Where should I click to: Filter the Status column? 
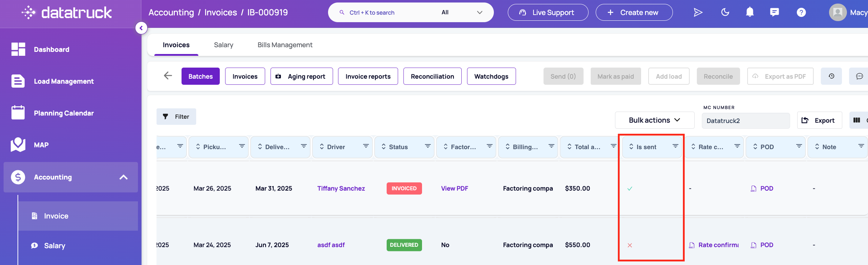tap(427, 146)
